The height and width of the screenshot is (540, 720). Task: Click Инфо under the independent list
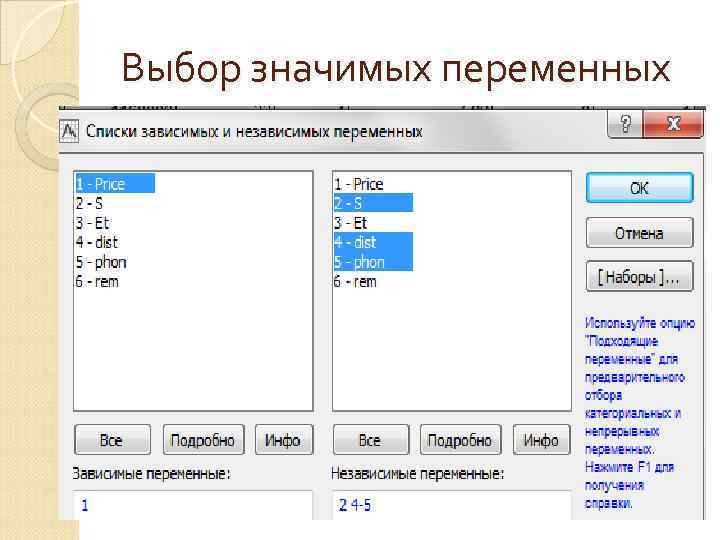541,440
